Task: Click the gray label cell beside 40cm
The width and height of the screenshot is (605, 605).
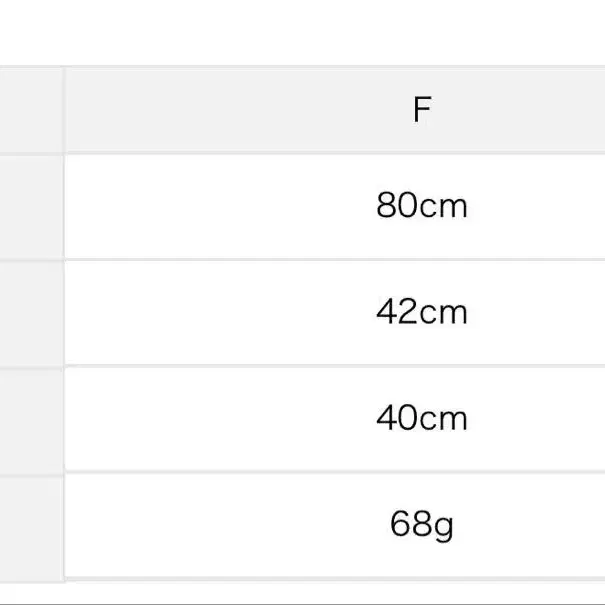Action: (30, 417)
